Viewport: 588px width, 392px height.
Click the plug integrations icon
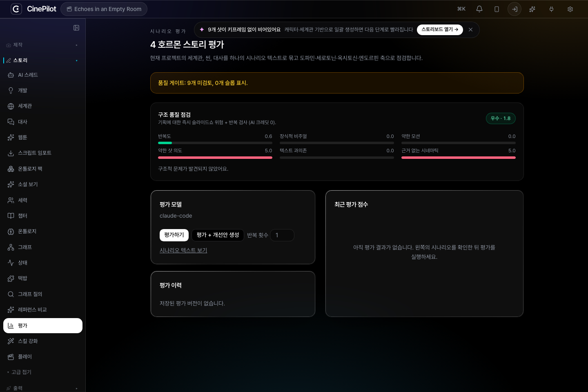tap(551, 9)
